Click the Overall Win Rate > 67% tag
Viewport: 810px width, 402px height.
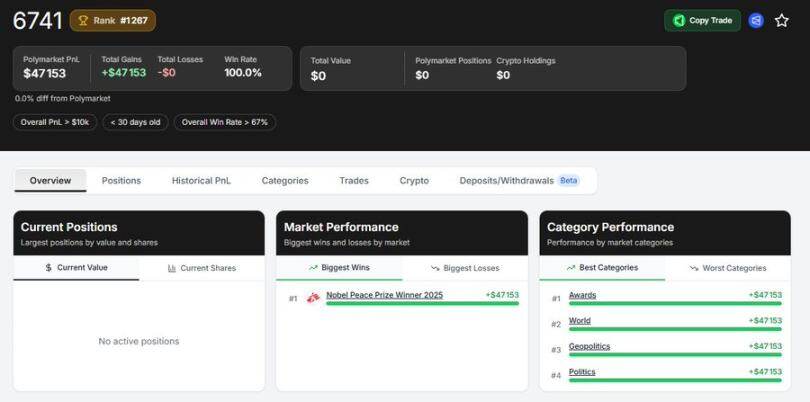click(225, 122)
